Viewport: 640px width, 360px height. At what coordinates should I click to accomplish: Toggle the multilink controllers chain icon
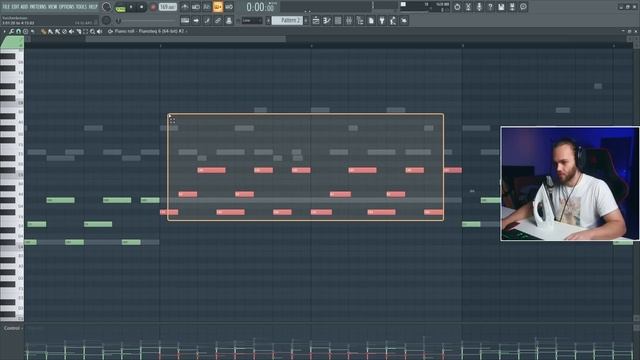[218, 20]
